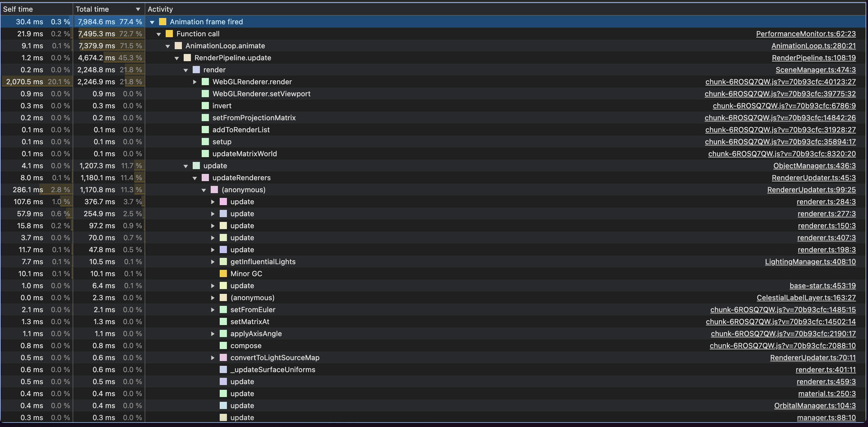Viewport: 868px width, 427px height.
Task: Select the addToRenderList row
Action: pos(433,130)
